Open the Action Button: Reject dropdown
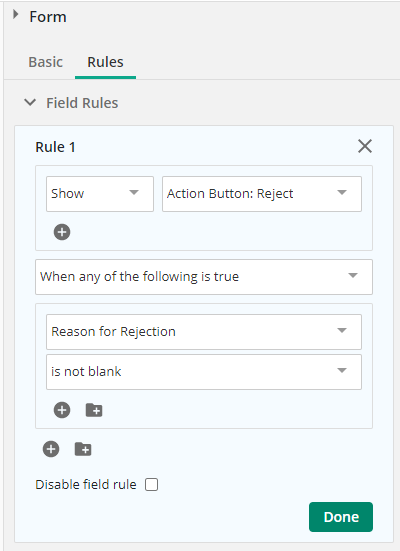The image size is (400, 551). click(262, 194)
